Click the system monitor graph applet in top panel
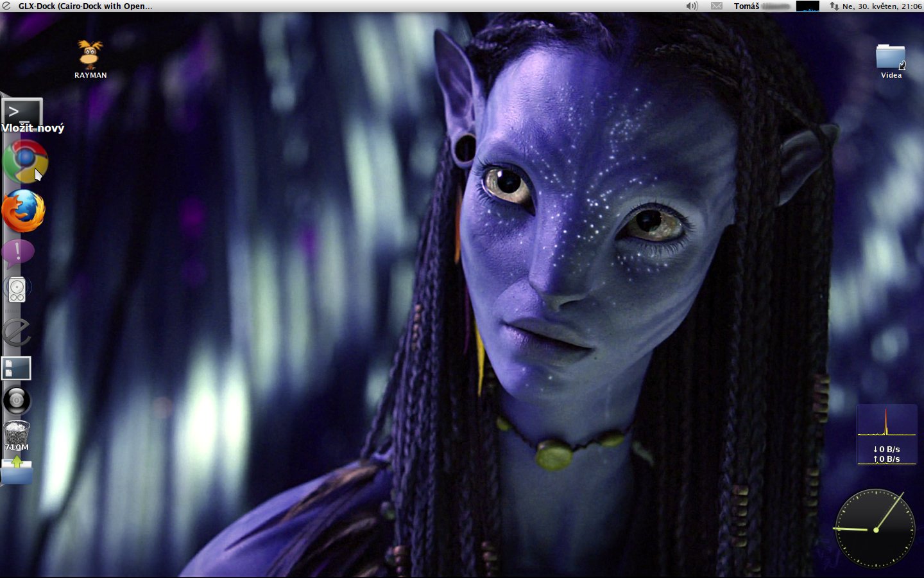 [x=808, y=6]
